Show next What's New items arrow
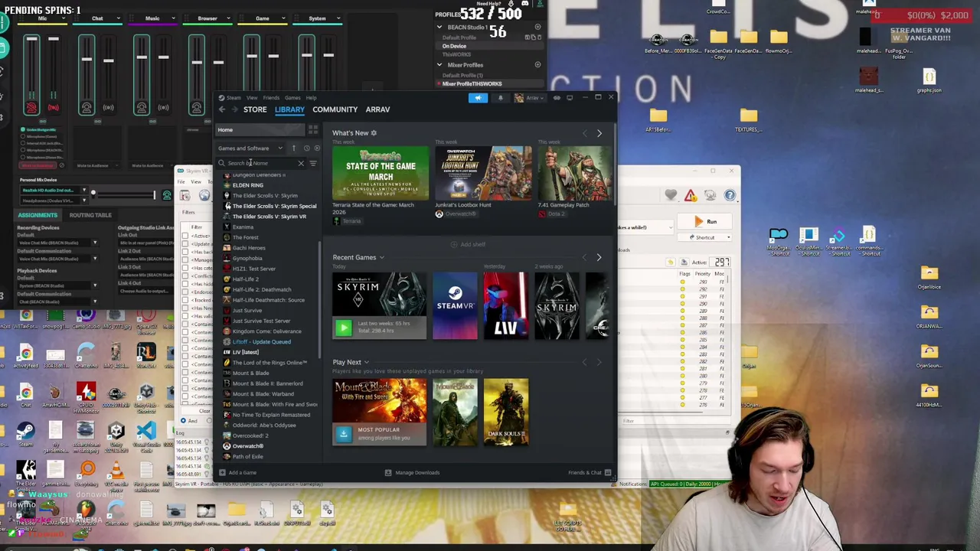 (x=599, y=133)
